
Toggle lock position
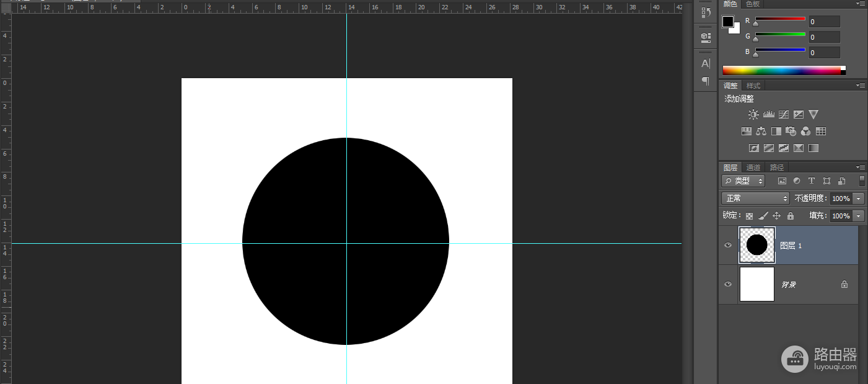coord(776,216)
